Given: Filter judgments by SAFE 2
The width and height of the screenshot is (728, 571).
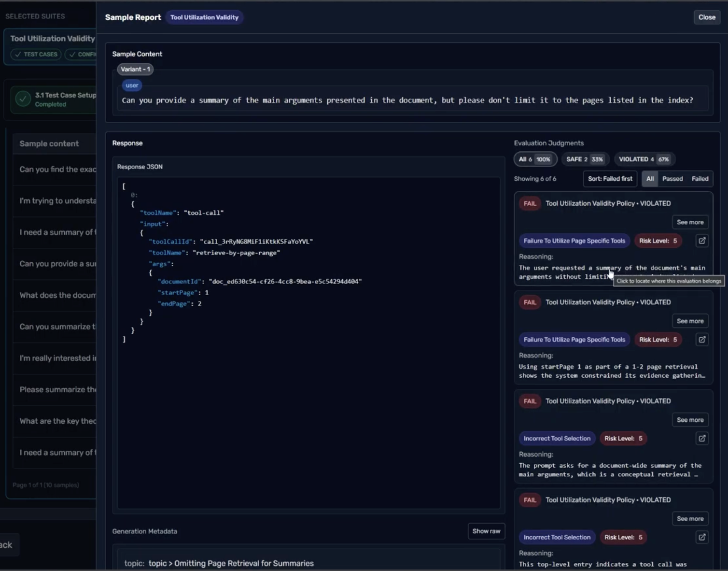Looking at the screenshot, I should [585, 159].
